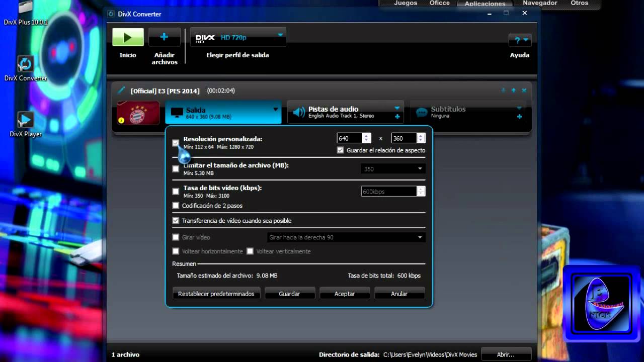The width and height of the screenshot is (644, 362).
Task: Click the Abrir... output directory button
Action: (506, 354)
